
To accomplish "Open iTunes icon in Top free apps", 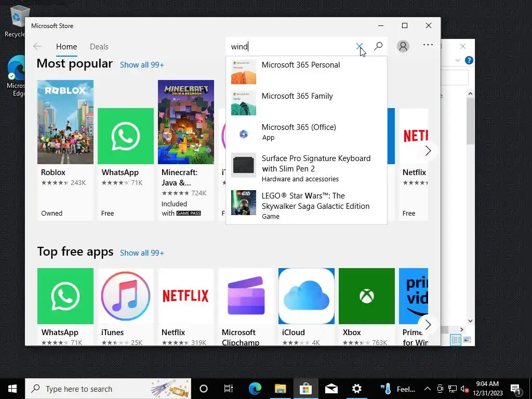I will click(x=126, y=296).
